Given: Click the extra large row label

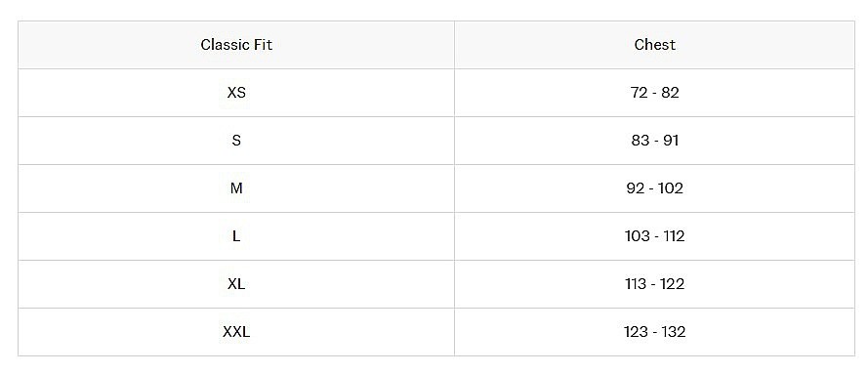Looking at the screenshot, I should [236, 284].
